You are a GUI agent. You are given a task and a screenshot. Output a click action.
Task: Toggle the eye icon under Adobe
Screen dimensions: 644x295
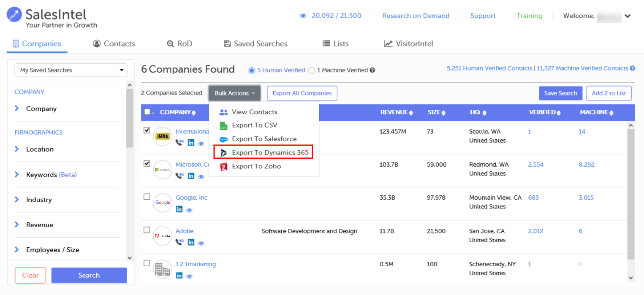(x=201, y=243)
